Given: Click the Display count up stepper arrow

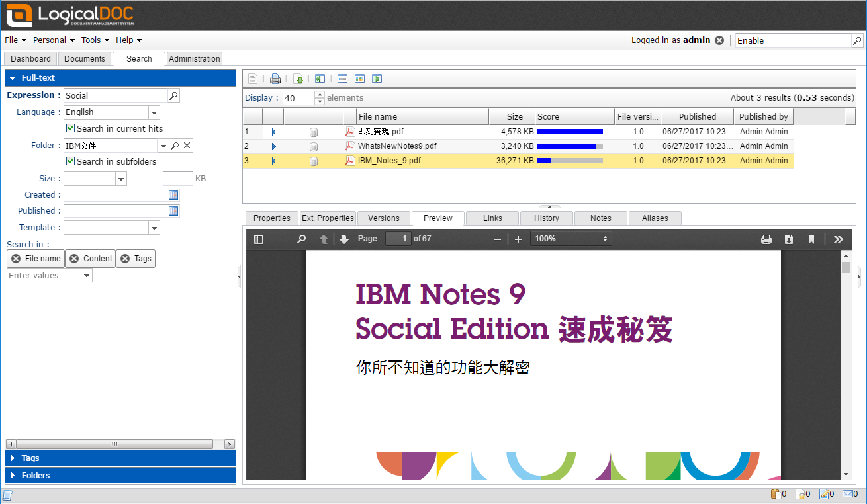Looking at the screenshot, I should (x=320, y=95).
